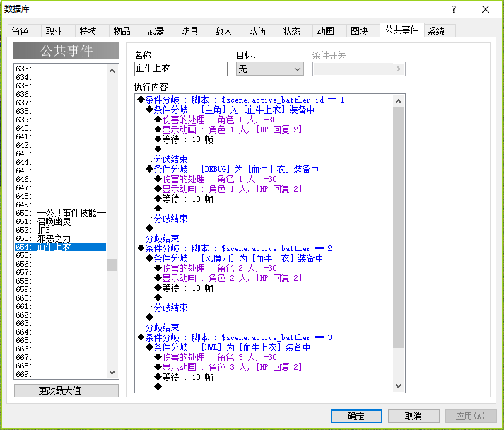Screen dimensions: 504x430
Task: Click the event list scrollbar thumb
Action: (112, 265)
